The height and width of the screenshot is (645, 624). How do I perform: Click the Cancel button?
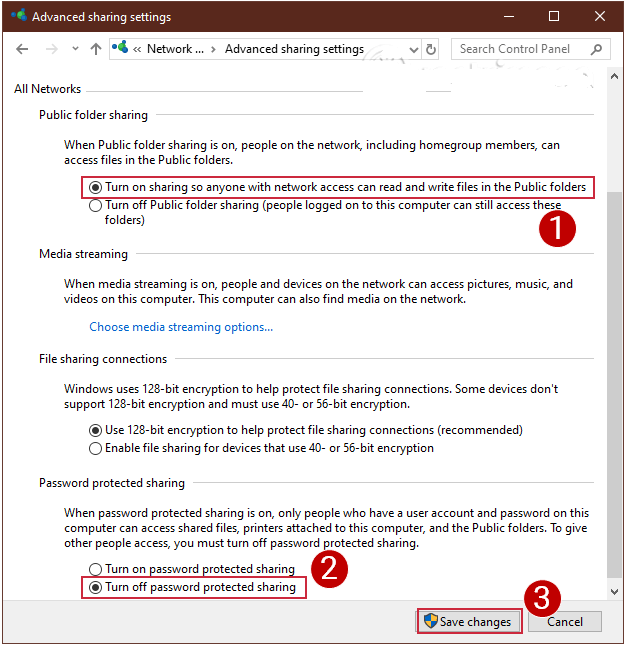(x=564, y=622)
